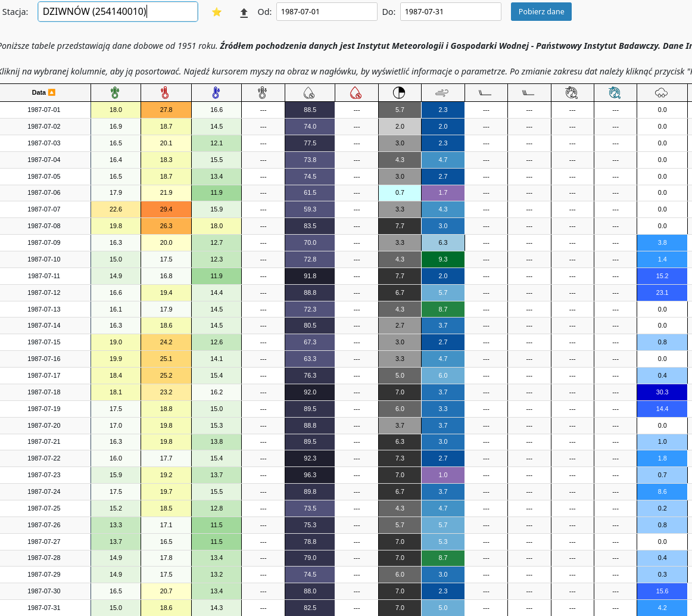The width and height of the screenshot is (692, 616).
Task: Click the Pobierz dane button
Action: click(541, 11)
